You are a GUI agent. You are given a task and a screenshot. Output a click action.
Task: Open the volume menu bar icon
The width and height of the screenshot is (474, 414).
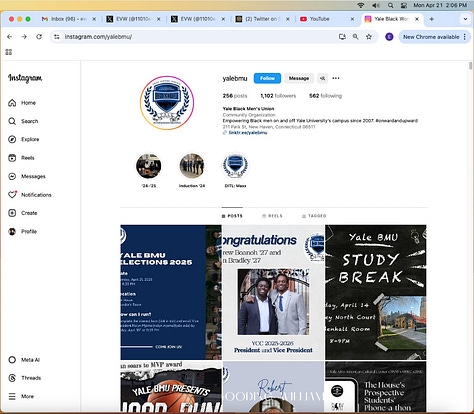coord(376,5)
